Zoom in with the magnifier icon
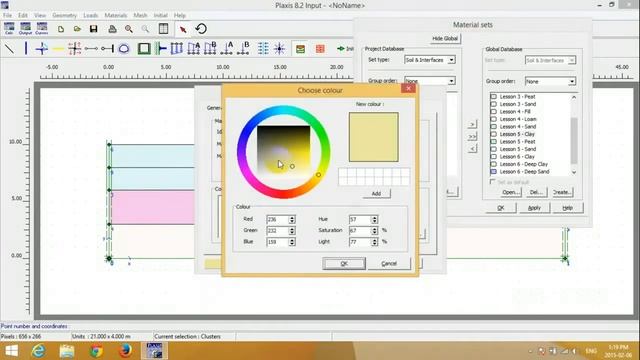The image size is (640, 360). [x=129, y=29]
